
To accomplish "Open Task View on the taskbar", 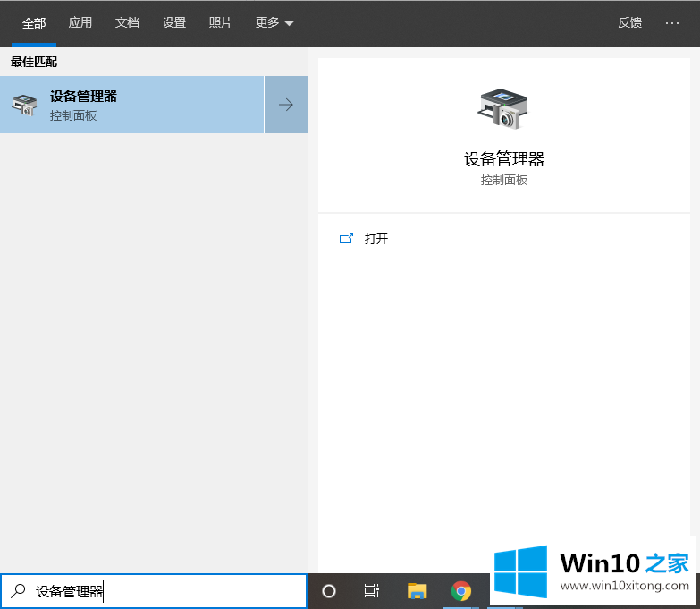I will pyautogui.click(x=371, y=591).
